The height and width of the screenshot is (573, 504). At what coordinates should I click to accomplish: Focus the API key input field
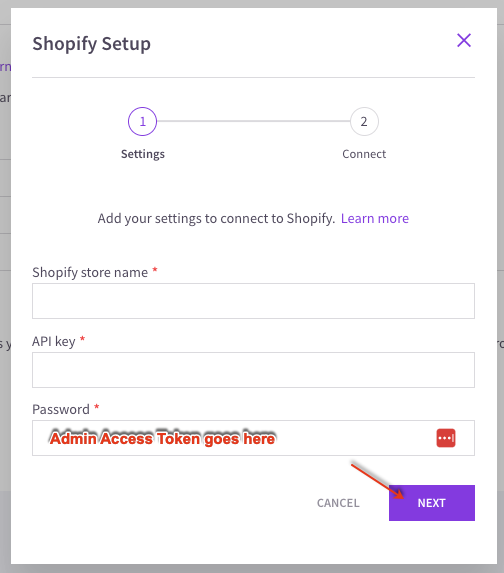(253, 370)
